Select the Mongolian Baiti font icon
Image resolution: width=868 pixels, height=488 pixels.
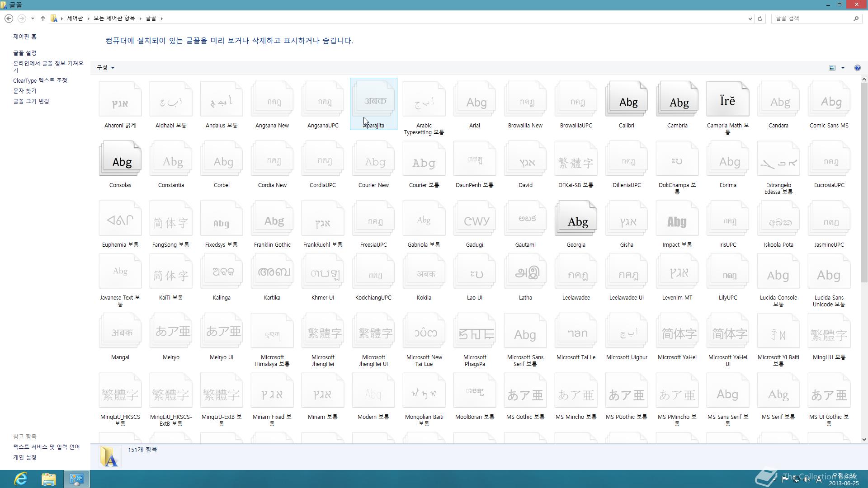(x=424, y=390)
